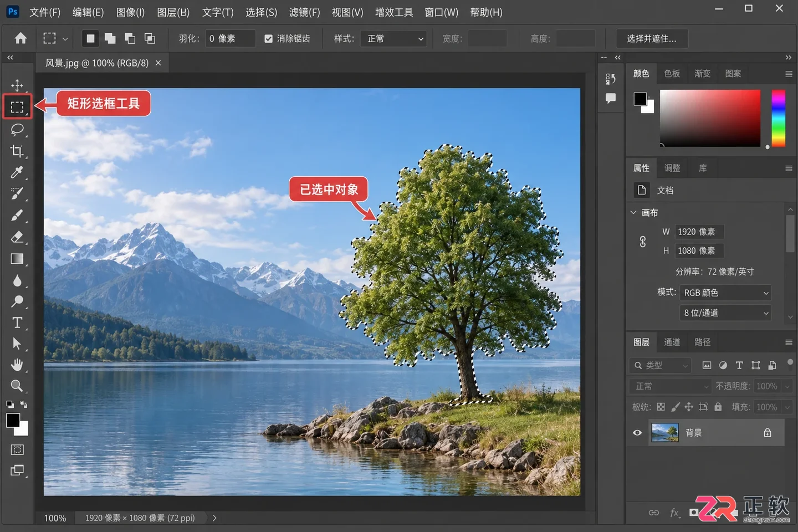
Task: Choose the Add to selection mode
Action: click(x=110, y=38)
